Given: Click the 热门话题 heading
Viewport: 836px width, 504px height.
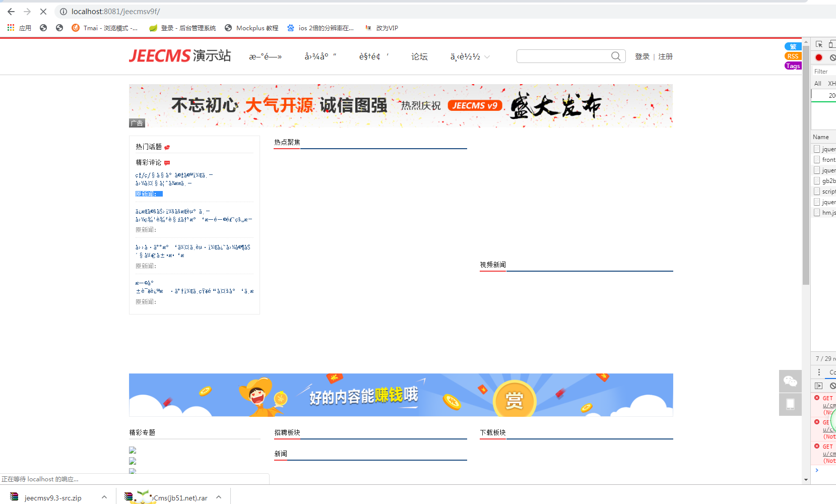Looking at the screenshot, I should (x=149, y=147).
